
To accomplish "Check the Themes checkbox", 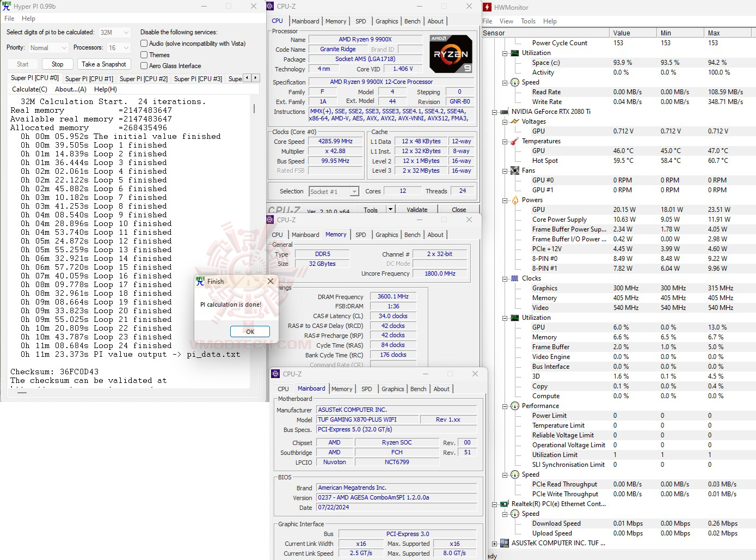I will pyautogui.click(x=144, y=54).
